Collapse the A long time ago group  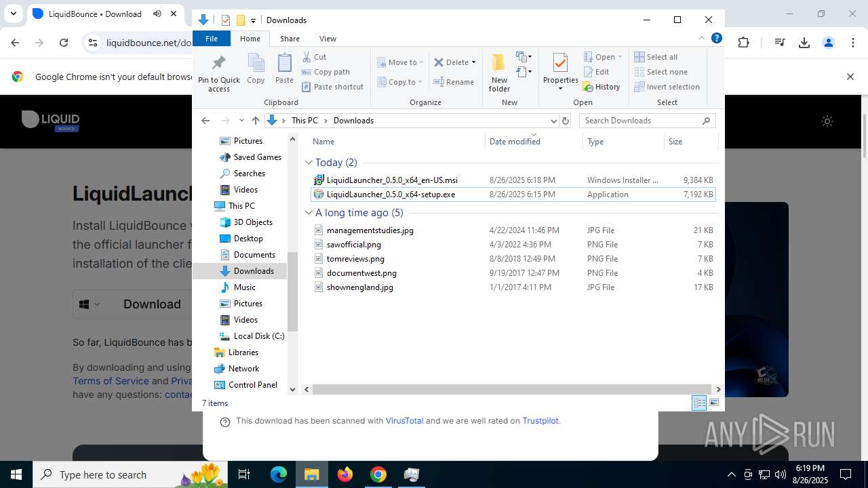[x=309, y=213]
